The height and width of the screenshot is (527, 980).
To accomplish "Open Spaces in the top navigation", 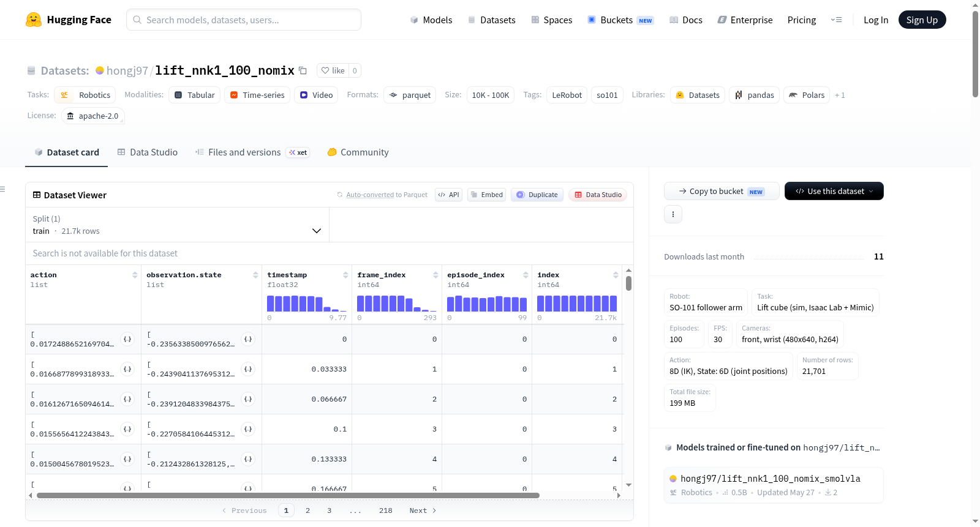I will pyautogui.click(x=552, y=20).
